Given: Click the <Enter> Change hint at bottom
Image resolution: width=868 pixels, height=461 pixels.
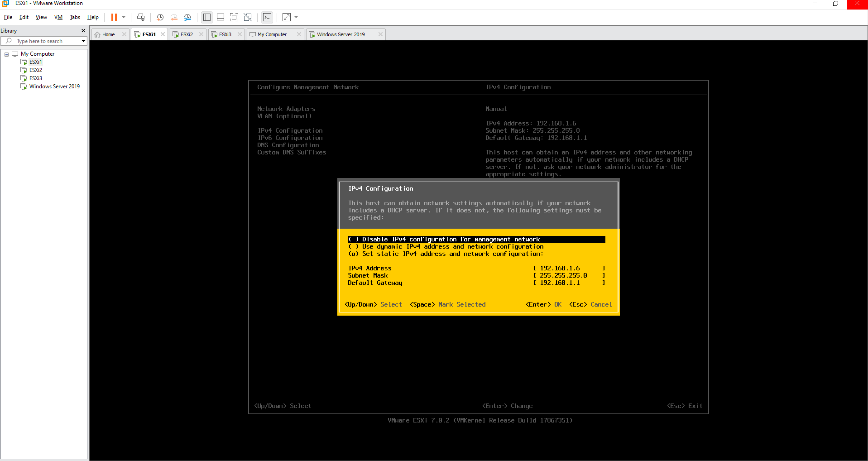Looking at the screenshot, I should click(x=507, y=406).
